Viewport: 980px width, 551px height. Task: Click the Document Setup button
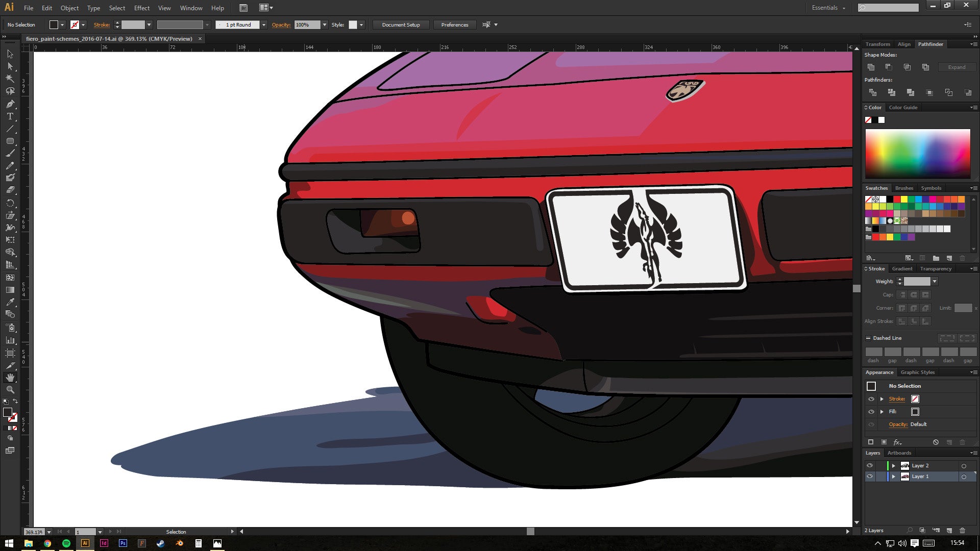pos(401,24)
